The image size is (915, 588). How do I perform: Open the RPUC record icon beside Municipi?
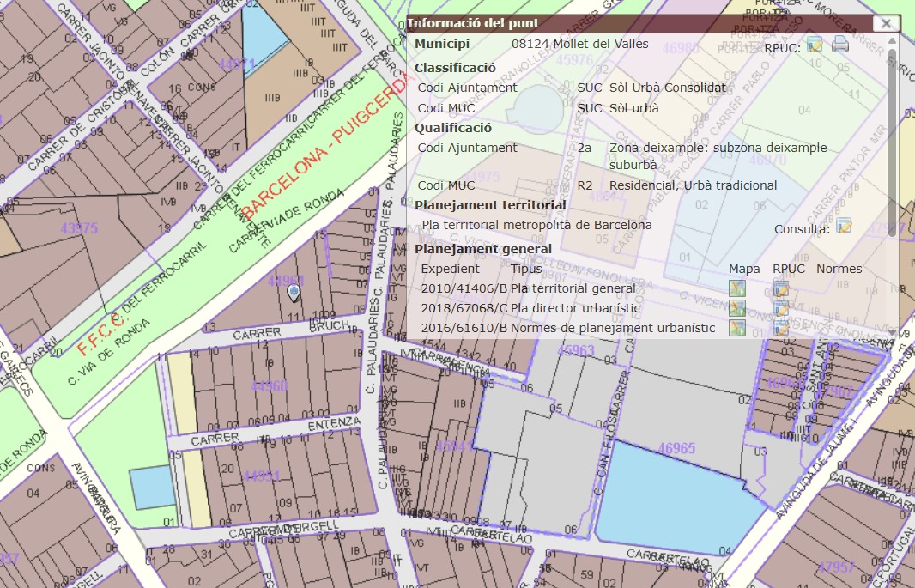pyautogui.click(x=815, y=45)
